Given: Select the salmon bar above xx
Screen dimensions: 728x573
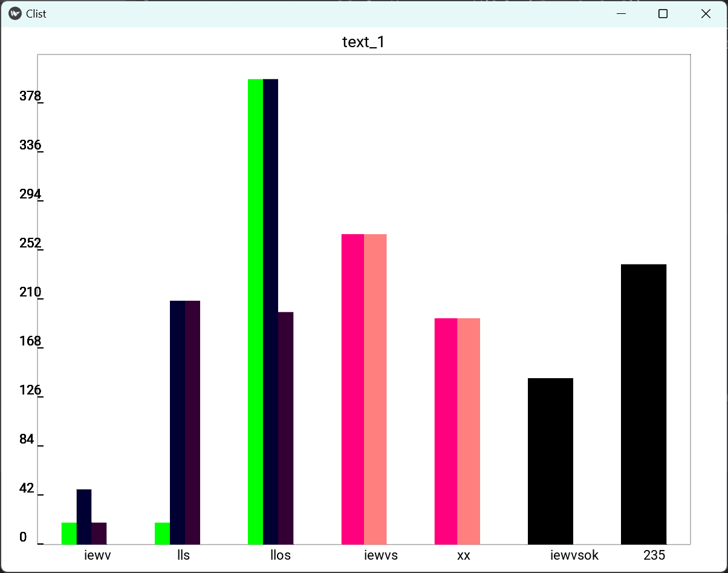Looking at the screenshot, I should click(x=469, y=431).
